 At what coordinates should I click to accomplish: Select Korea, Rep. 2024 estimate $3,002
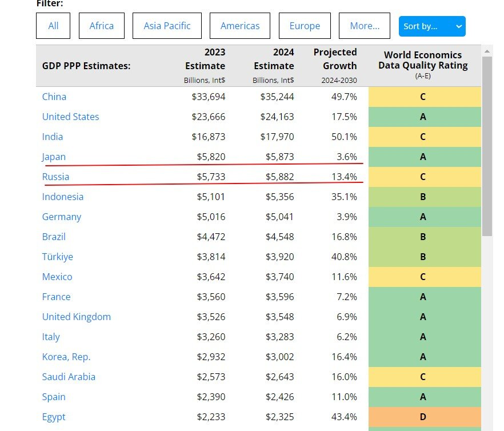[x=279, y=357]
